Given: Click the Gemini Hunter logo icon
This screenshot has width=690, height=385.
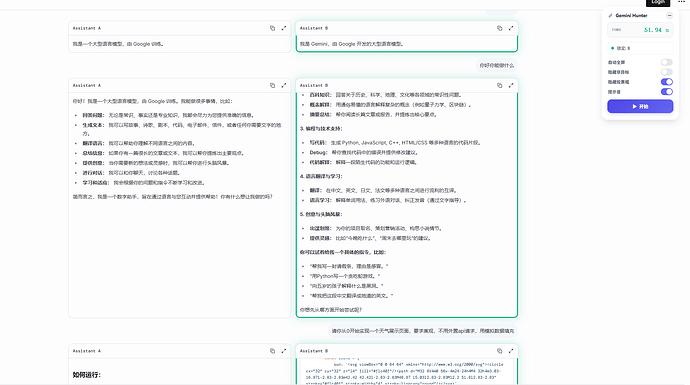Looking at the screenshot, I should pyautogui.click(x=610, y=15).
